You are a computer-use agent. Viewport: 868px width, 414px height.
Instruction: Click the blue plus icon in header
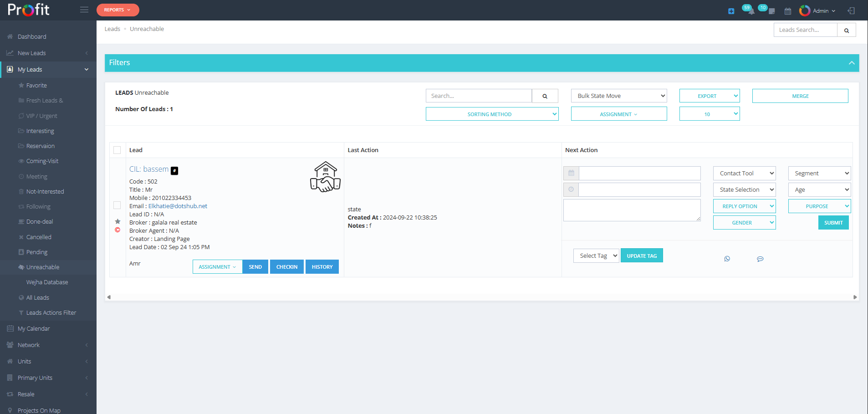731,11
